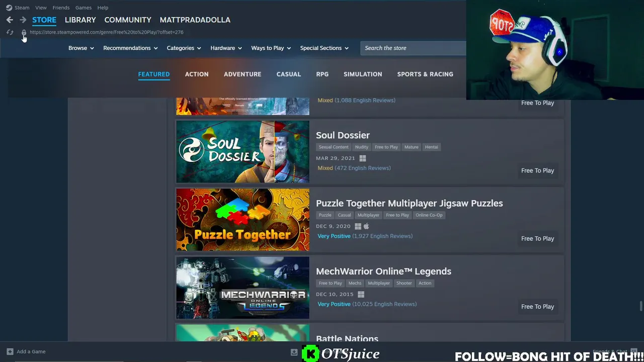
Task: Go forward with the right arrow icon
Action: pyautogui.click(x=23, y=20)
